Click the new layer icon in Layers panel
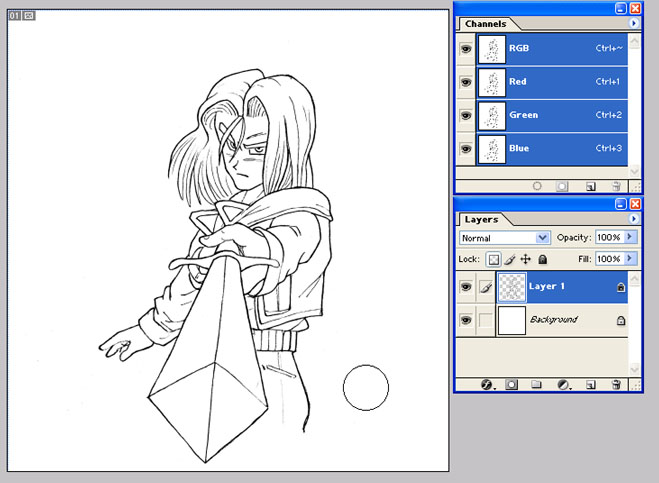Screen dimensions: 659x483 pos(590,384)
